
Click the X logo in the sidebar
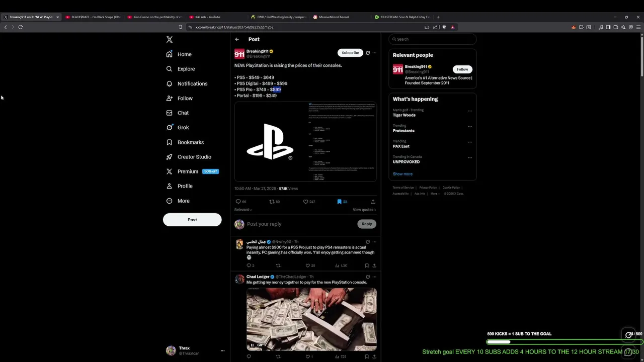(x=170, y=39)
